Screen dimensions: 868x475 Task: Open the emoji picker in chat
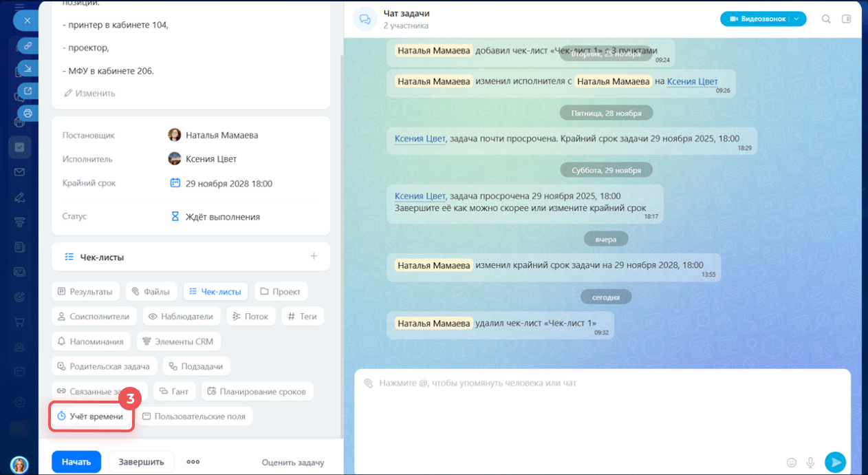click(791, 463)
